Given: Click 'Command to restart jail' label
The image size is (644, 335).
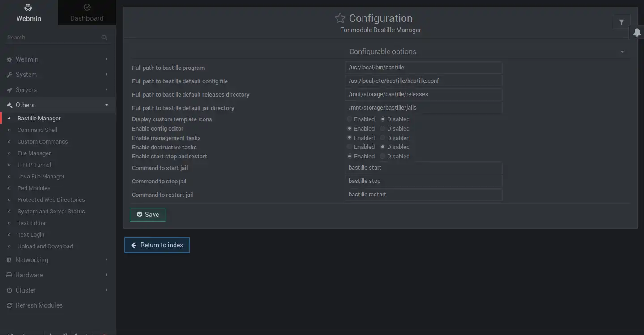Looking at the screenshot, I should (x=162, y=195).
